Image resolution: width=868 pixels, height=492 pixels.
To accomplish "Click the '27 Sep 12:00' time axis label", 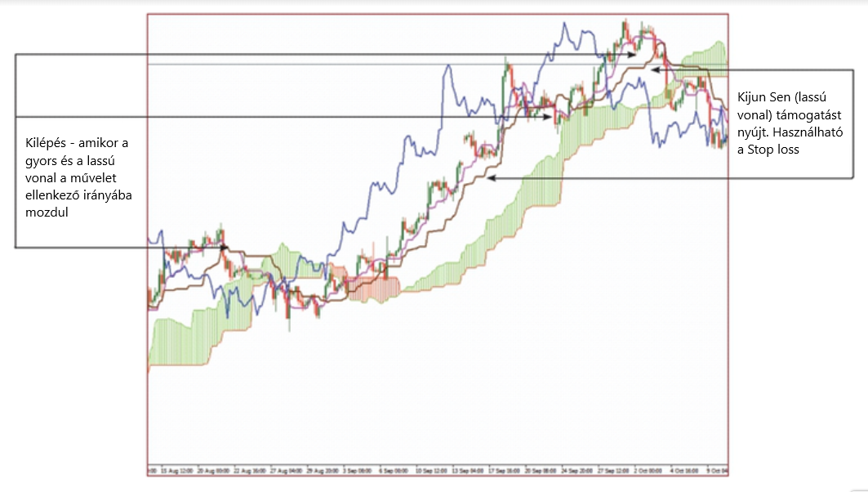I will 613,471.
